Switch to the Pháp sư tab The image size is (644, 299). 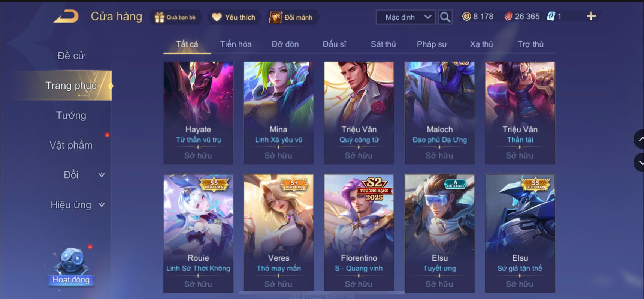coord(432,44)
